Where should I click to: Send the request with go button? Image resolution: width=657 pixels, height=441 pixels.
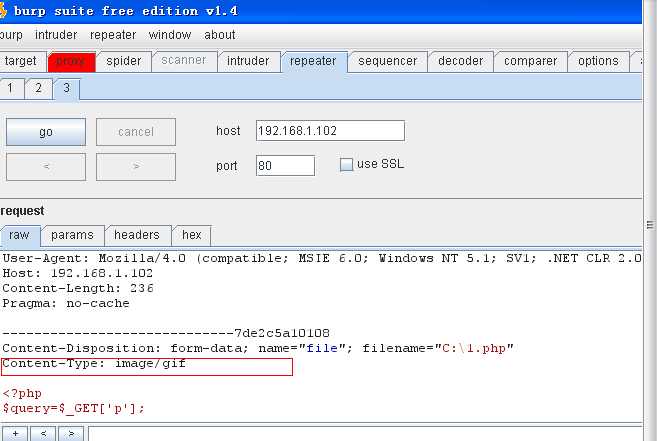point(46,132)
